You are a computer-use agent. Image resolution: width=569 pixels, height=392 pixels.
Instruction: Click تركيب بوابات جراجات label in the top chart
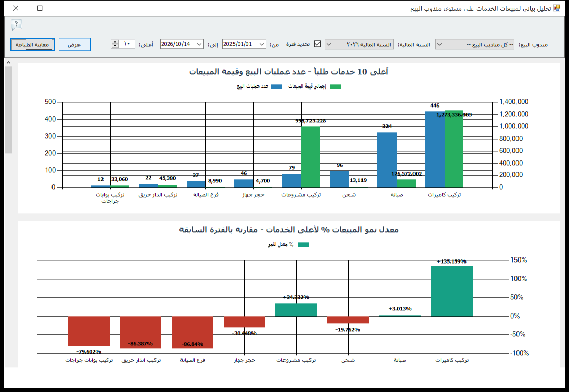click(110, 198)
